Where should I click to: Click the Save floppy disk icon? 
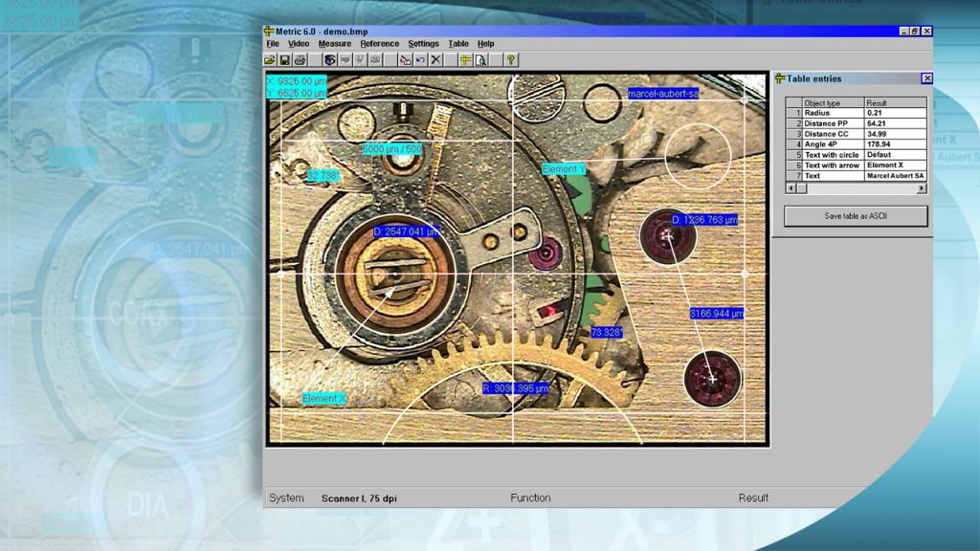(x=285, y=59)
